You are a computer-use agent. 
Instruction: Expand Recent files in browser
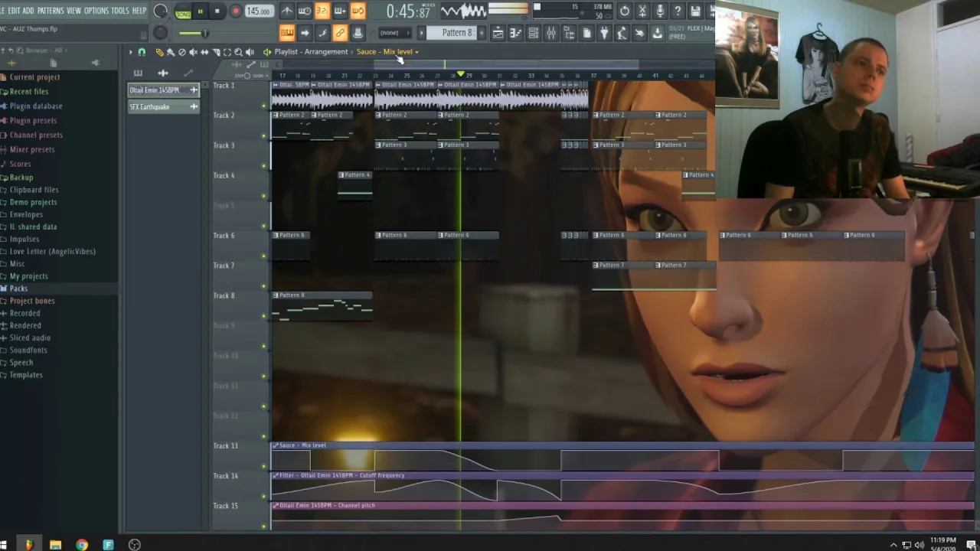[28, 92]
